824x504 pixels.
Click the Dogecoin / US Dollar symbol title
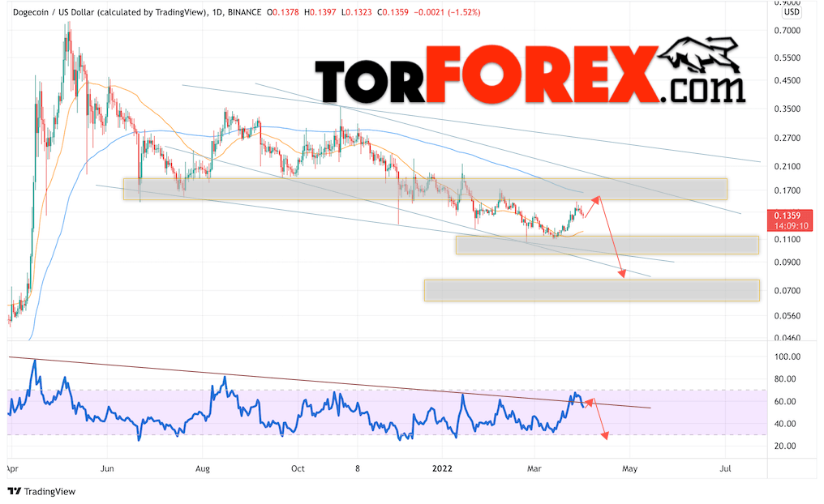point(109,12)
